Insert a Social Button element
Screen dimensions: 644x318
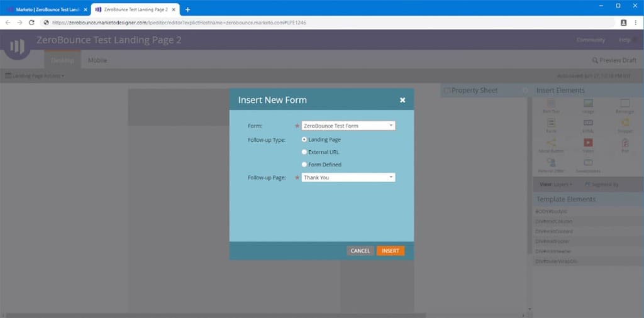[551, 146]
